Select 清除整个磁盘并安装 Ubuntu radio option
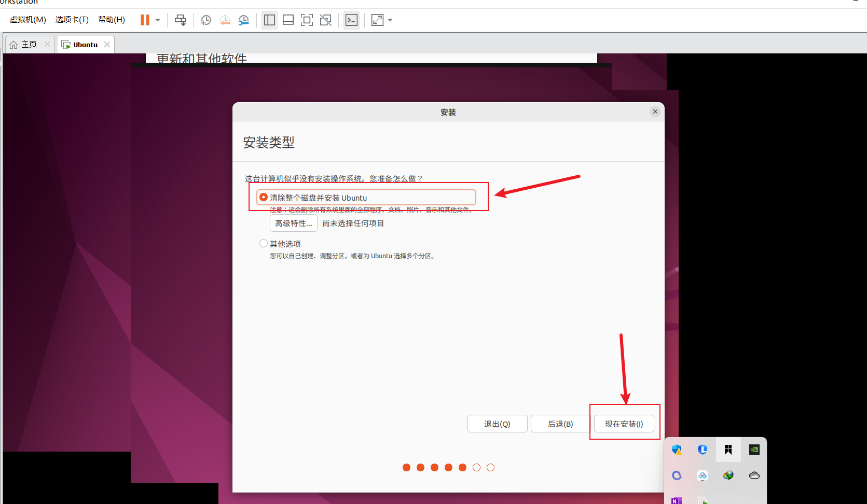 pos(264,198)
